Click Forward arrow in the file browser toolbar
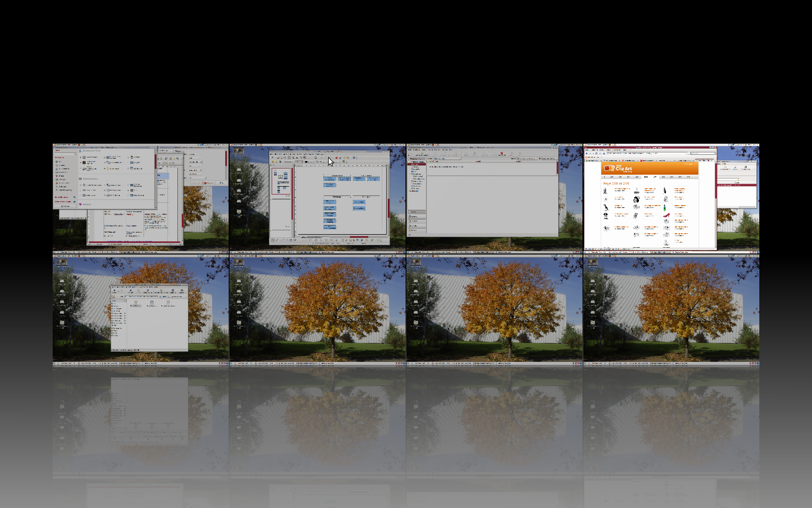 coord(122,290)
